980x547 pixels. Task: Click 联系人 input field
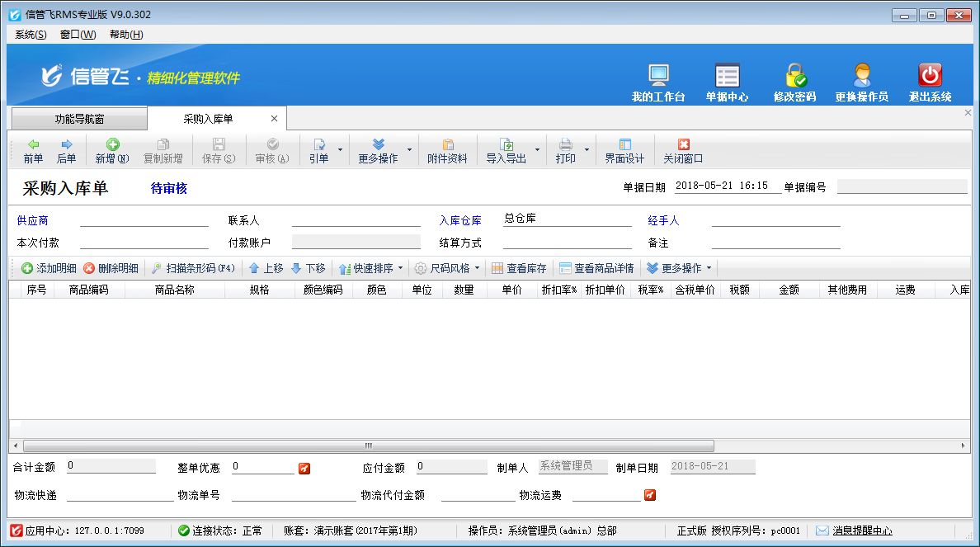click(356, 219)
